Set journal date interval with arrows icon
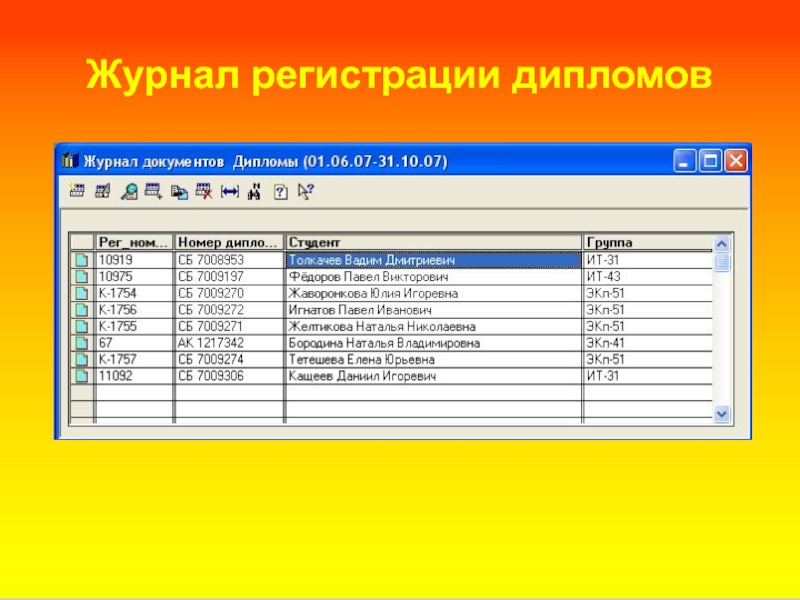The width and height of the screenshot is (800, 600). click(x=230, y=192)
